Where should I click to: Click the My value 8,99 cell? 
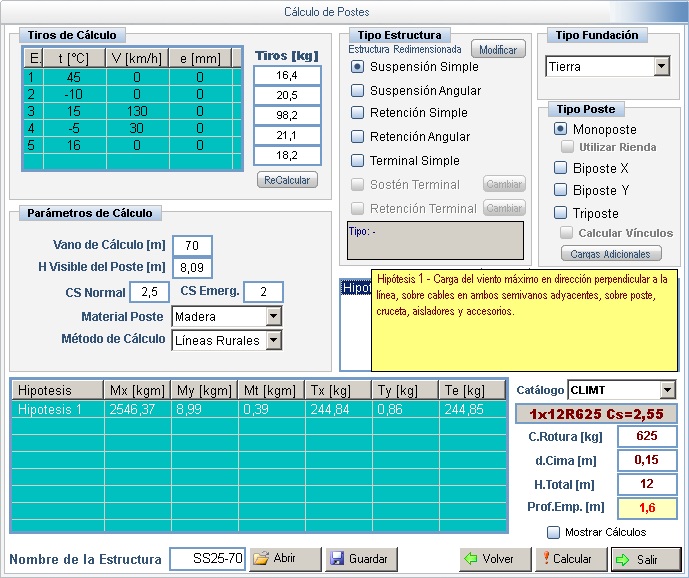[204, 409]
